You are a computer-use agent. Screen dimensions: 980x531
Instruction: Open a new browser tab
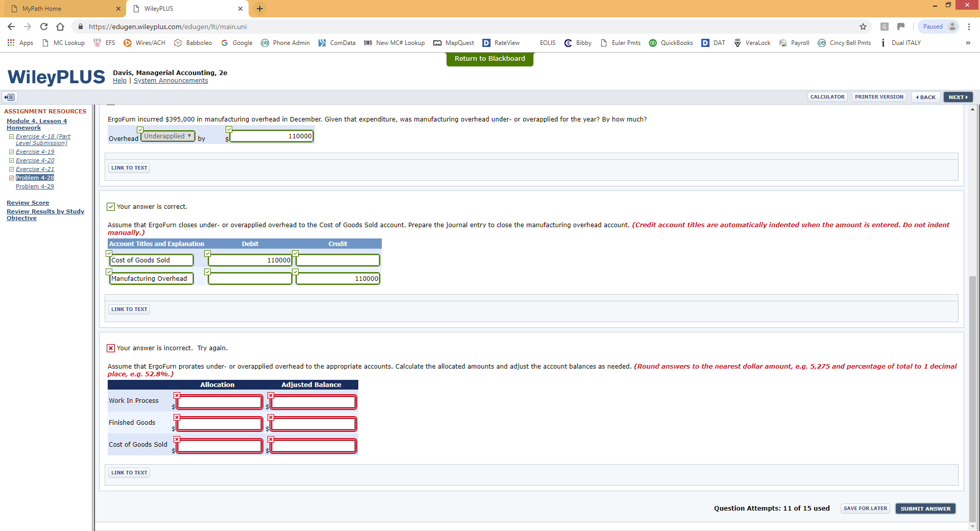pos(260,9)
